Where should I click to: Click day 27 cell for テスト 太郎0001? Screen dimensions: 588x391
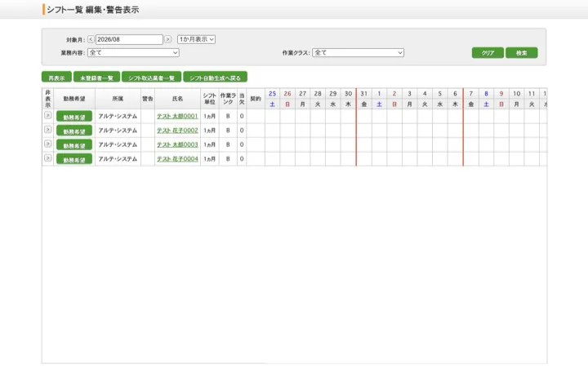(303, 116)
